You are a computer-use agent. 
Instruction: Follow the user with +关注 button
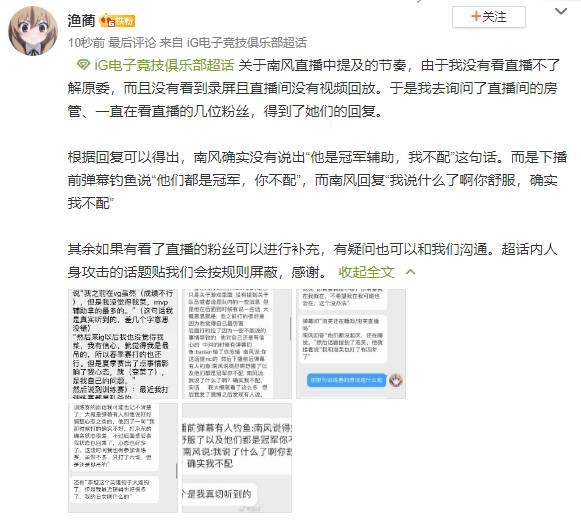coord(489,17)
